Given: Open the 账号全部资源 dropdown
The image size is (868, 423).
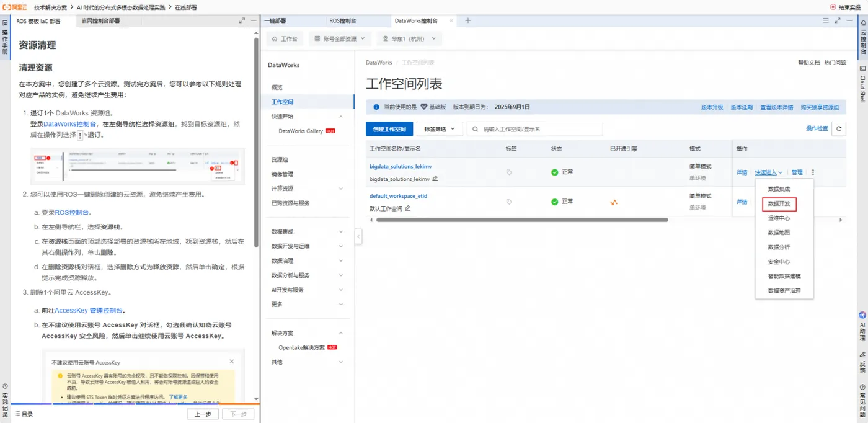Looking at the screenshot, I should coord(340,38).
